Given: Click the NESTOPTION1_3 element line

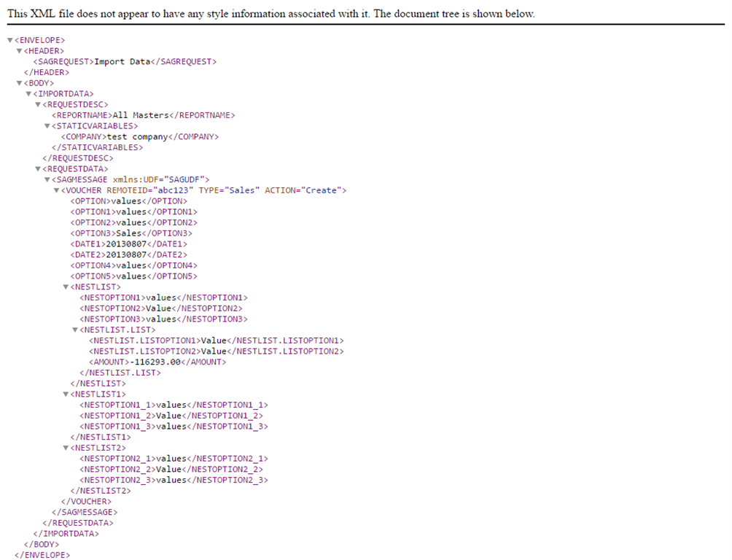Looking at the screenshot, I should tap(174, 427).
